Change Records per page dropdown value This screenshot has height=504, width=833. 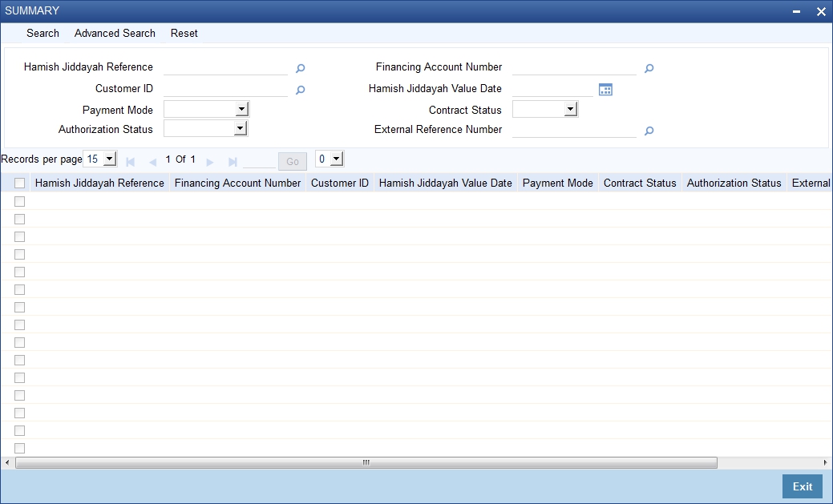[x=100, y=159]
